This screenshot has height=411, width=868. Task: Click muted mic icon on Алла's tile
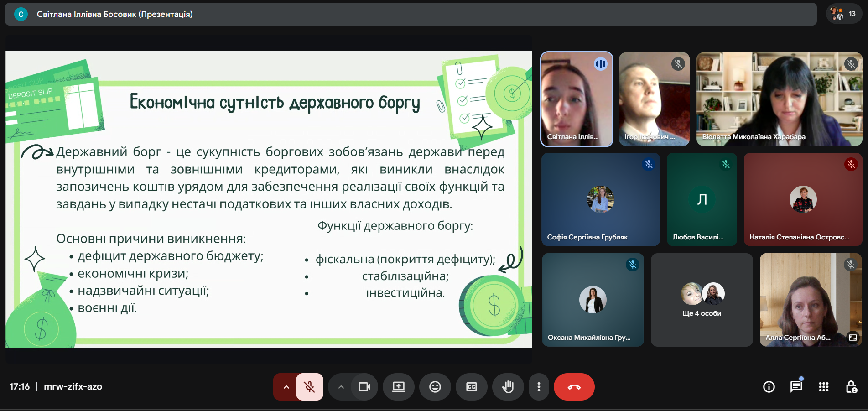coord(851,265)
